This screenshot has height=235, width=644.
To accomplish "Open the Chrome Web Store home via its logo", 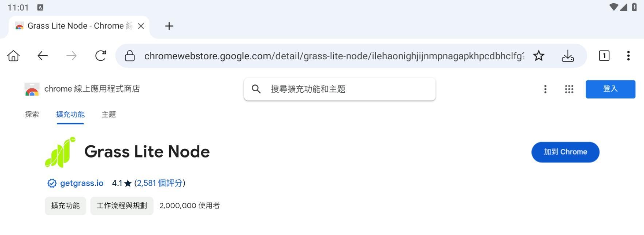I will (31, 89).
